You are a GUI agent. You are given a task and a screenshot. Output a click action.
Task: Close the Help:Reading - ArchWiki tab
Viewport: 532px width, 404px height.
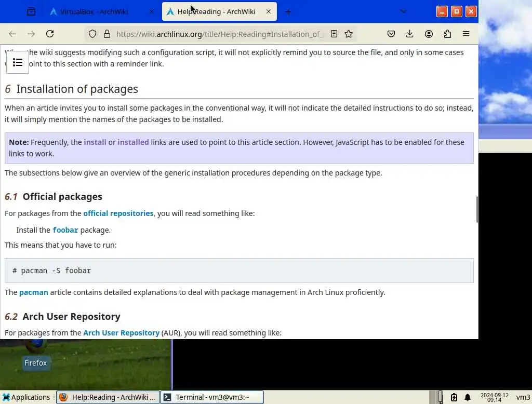269,11
